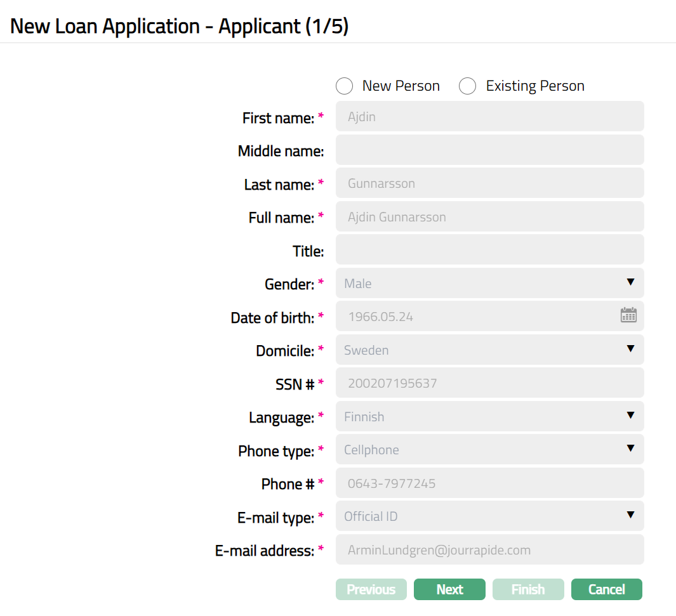This screenshot has width=676, height=616.
Task: Click the SSN # input field
Action: pos(489,383)
